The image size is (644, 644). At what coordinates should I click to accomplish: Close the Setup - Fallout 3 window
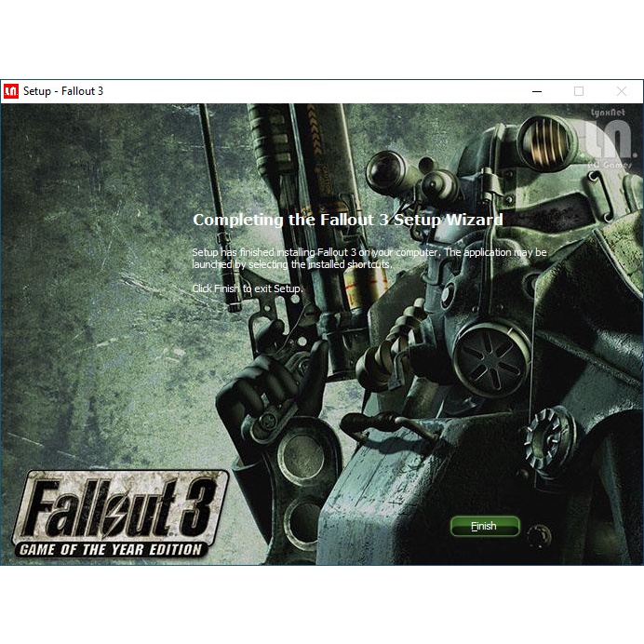pos(622,91)
